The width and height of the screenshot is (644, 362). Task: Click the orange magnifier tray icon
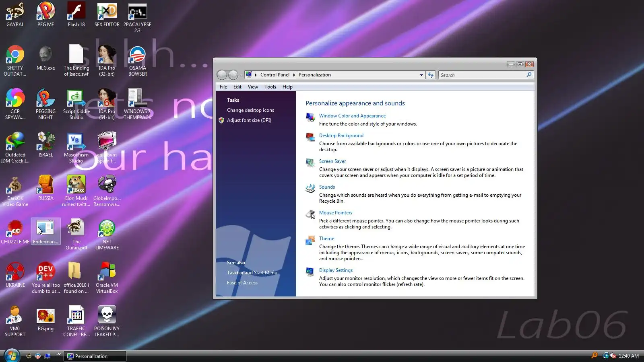point(594,356)
